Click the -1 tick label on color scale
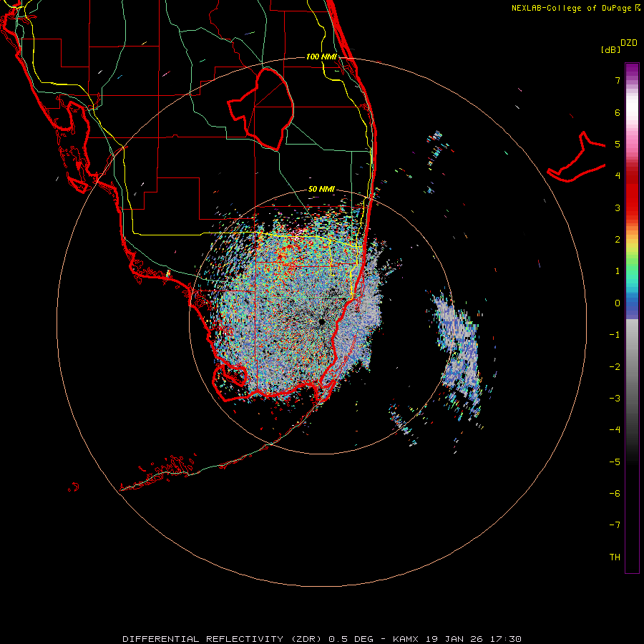 (x=615, y=335)
